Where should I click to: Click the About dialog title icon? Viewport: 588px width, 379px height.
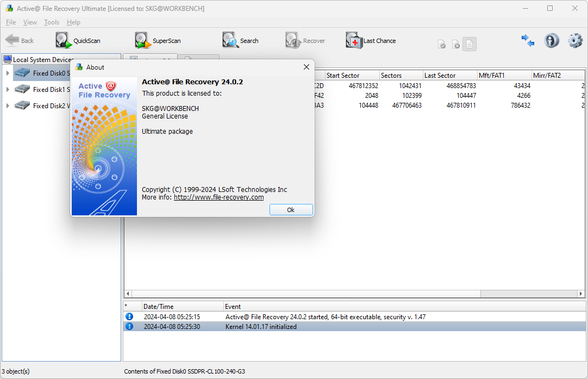tap(79, 67)
